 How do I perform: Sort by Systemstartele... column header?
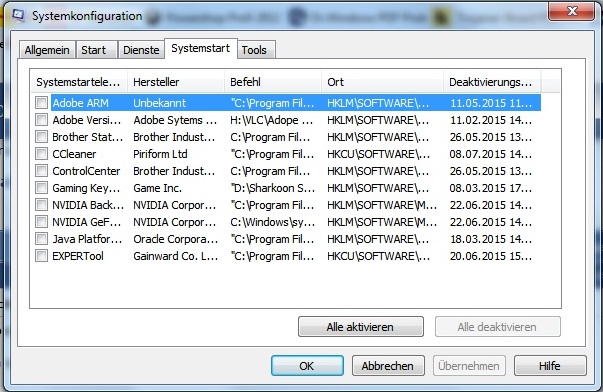click(x=78, y=82)
